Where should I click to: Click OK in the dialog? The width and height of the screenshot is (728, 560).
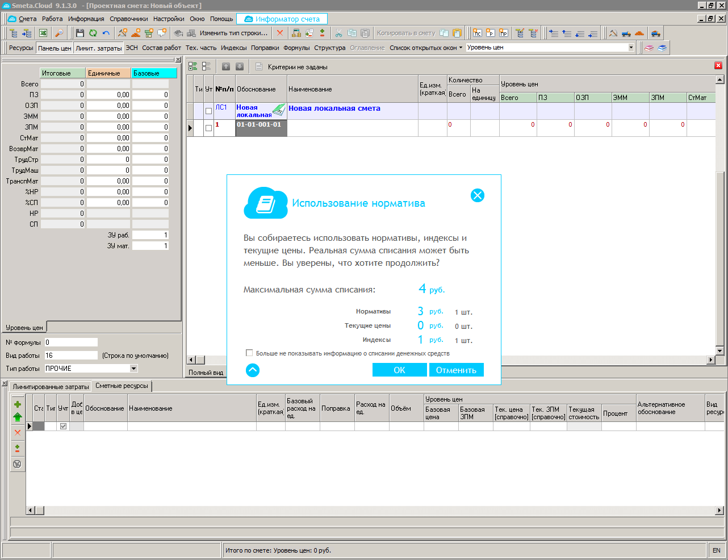[399, 370]
